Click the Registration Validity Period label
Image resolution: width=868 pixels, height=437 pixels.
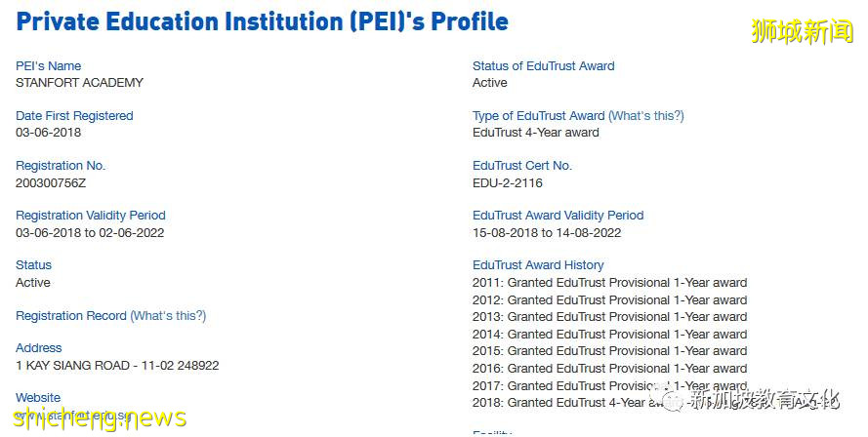pyautogui.click(x=91, y=216)
